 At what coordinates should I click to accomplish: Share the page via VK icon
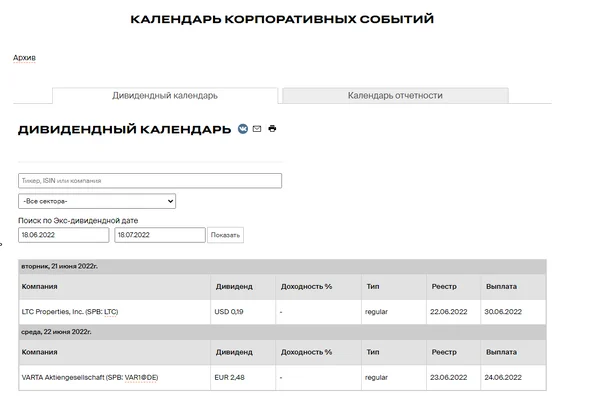click(x=243, y=129)
